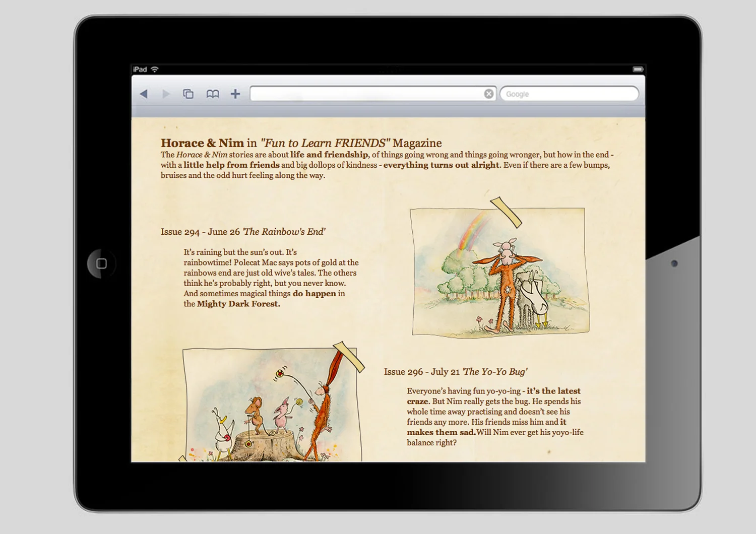The image size is (756, 534).
Task: Open the bookmarks book icon
Action: point(213,94)
